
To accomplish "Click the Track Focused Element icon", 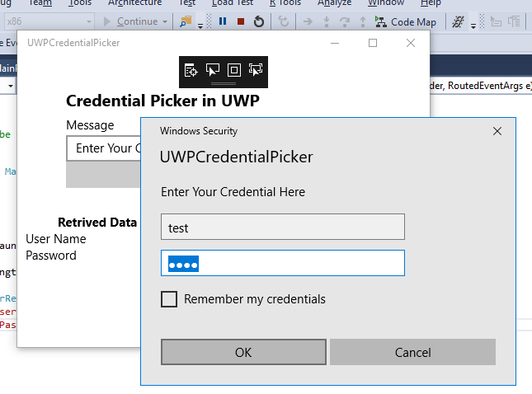I will [x=256, y=70].
